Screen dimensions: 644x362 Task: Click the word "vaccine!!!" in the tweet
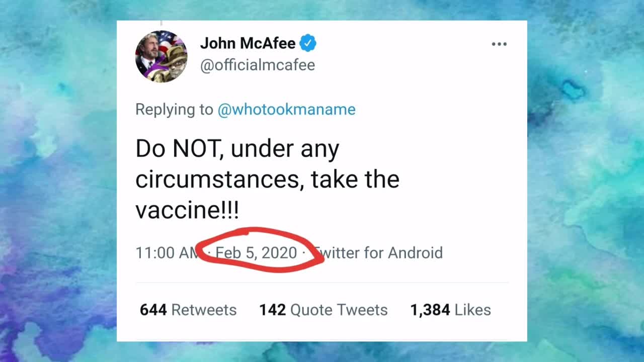point(187,210)
